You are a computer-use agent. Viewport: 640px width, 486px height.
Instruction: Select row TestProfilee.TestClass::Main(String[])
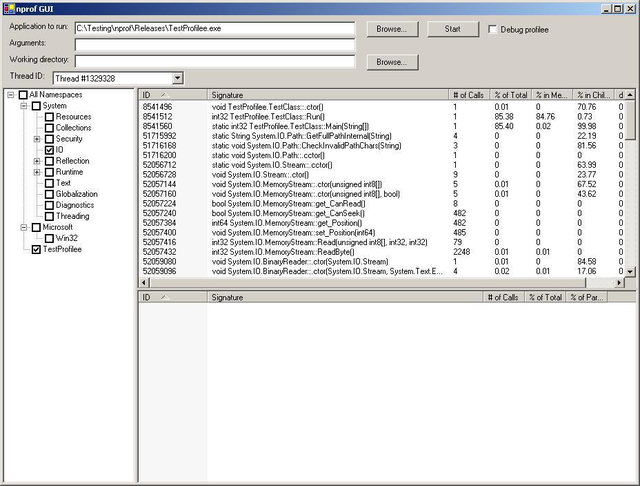pyautogui.click(x=382, y=126)
